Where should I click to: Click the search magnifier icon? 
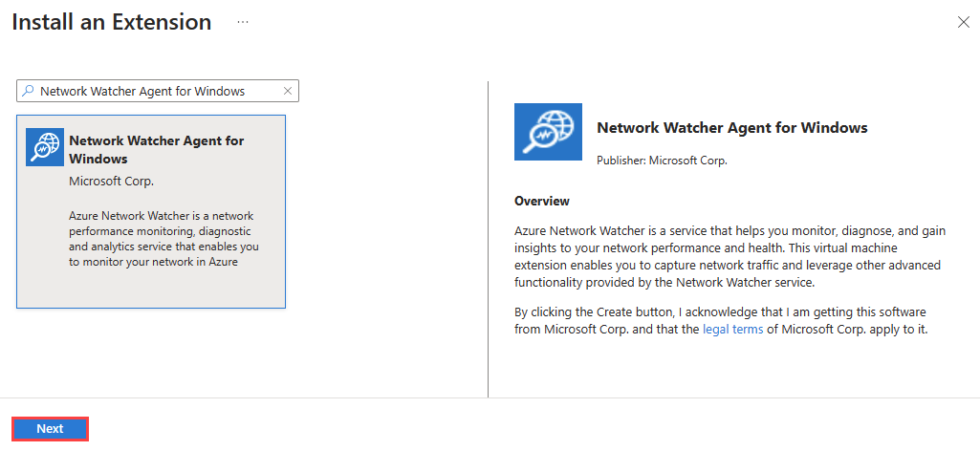(x=28, y=91)
